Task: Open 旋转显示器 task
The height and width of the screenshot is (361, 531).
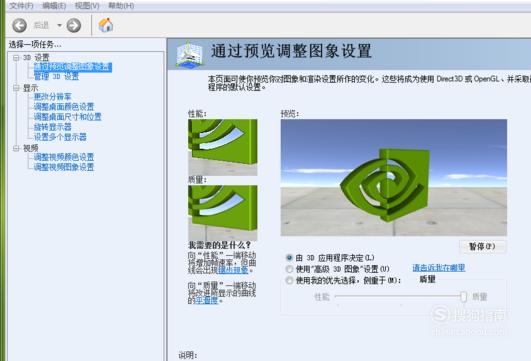Action: coord(52,127)
